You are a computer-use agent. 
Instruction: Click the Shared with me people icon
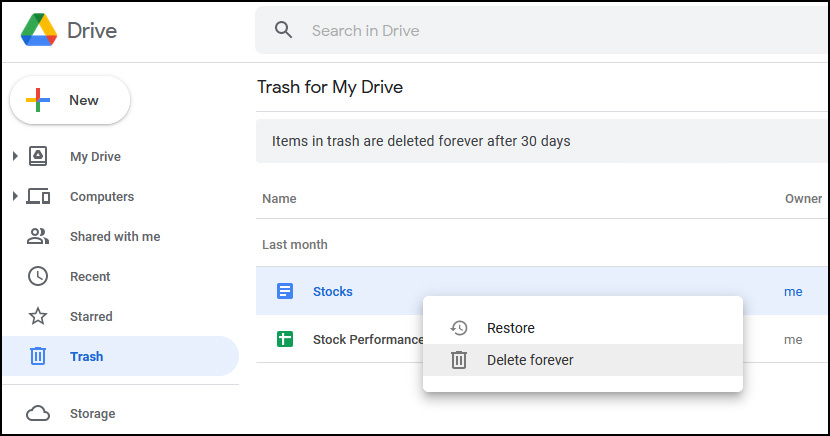tap(38, 236)
